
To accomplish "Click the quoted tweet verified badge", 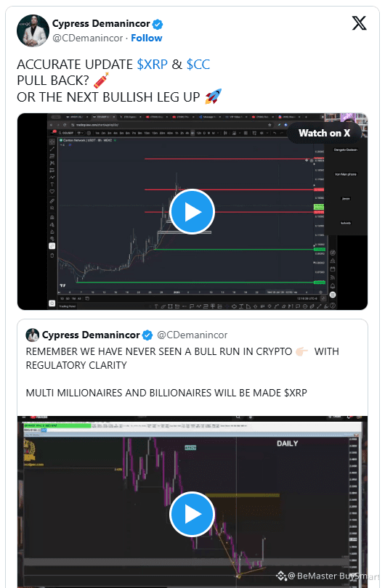I will tap(147, 335).
